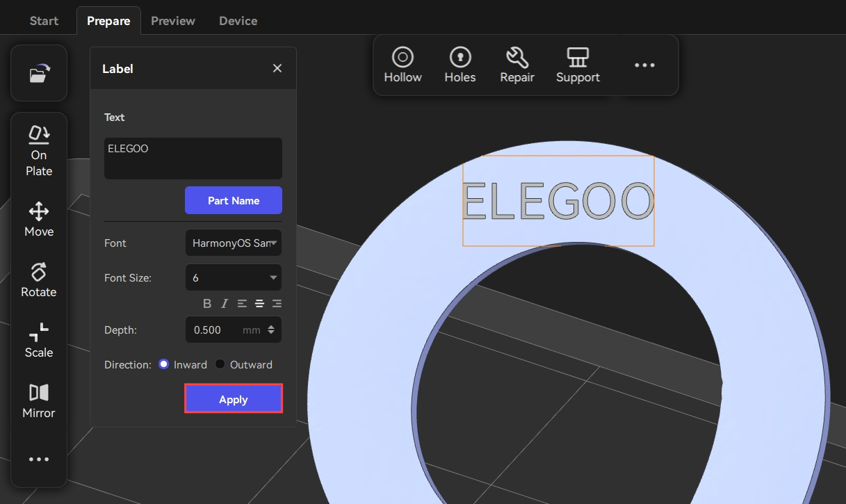Select Outward direction radio button
846x504 pixels.
pyautogui.click(x=220, y=364)
